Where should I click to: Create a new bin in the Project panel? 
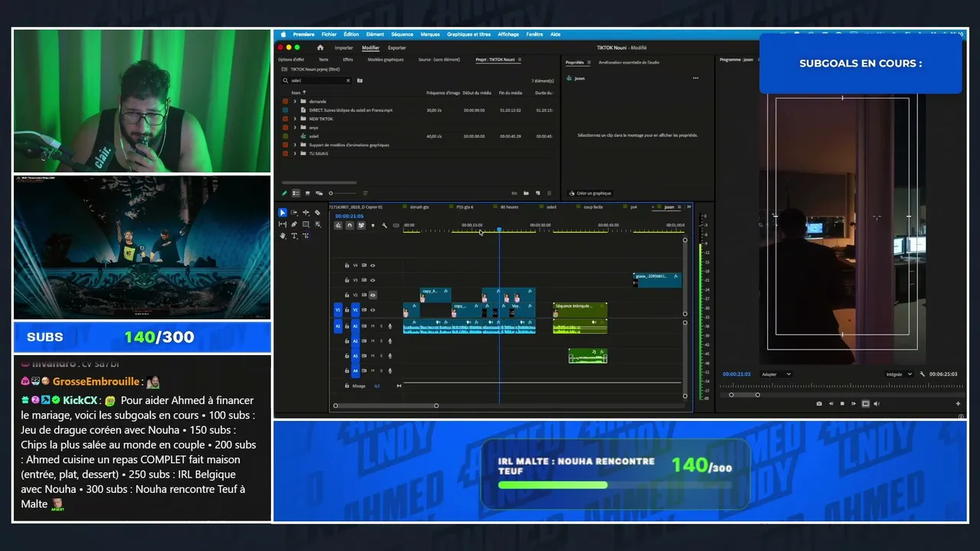(527, 193)
